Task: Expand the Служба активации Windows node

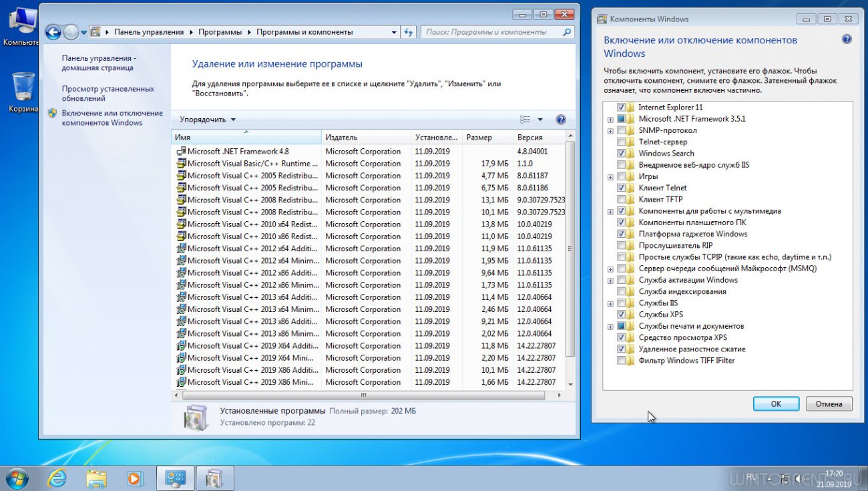Action: pyautogui.click(x=610, y=281)
